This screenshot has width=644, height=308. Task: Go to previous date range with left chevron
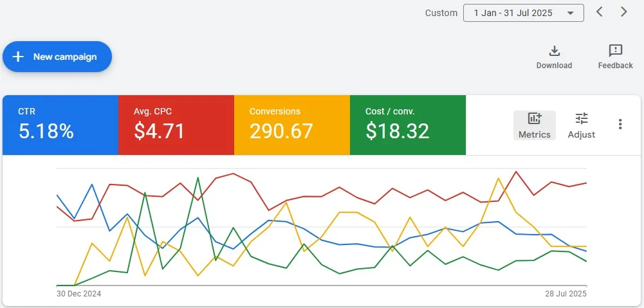click(x=600, y=12)
